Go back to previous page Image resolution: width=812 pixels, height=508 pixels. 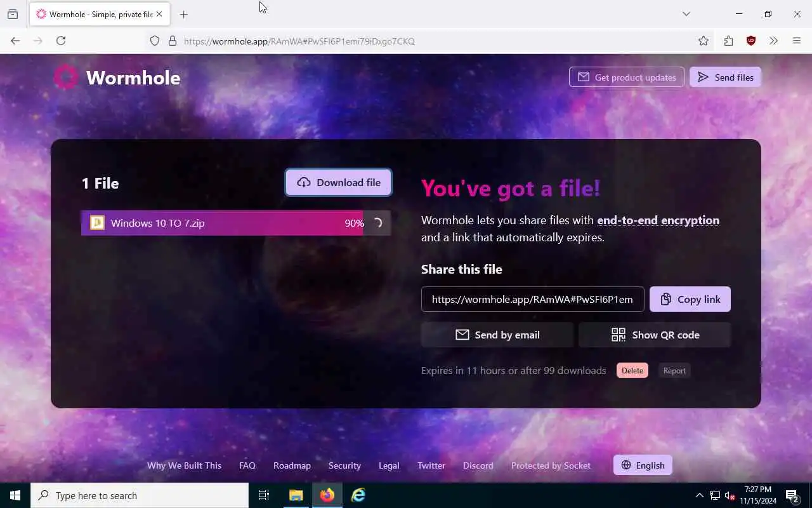(x=15, y=41)
